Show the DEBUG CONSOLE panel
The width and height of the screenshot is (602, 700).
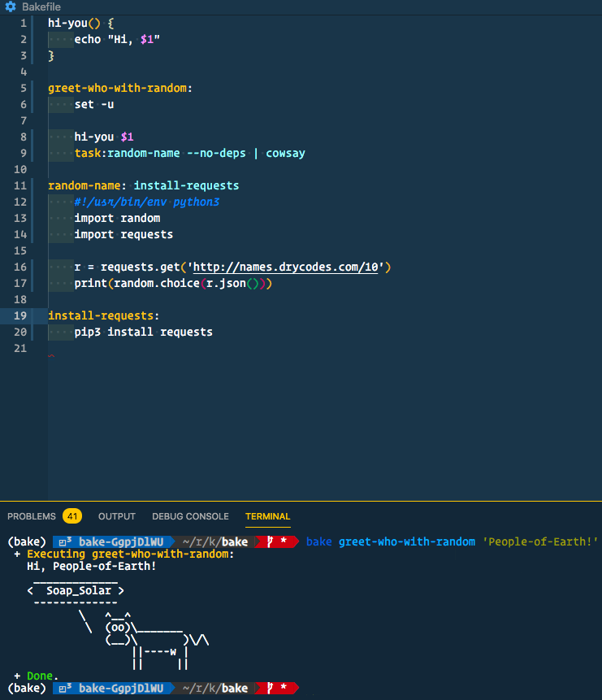190,516
